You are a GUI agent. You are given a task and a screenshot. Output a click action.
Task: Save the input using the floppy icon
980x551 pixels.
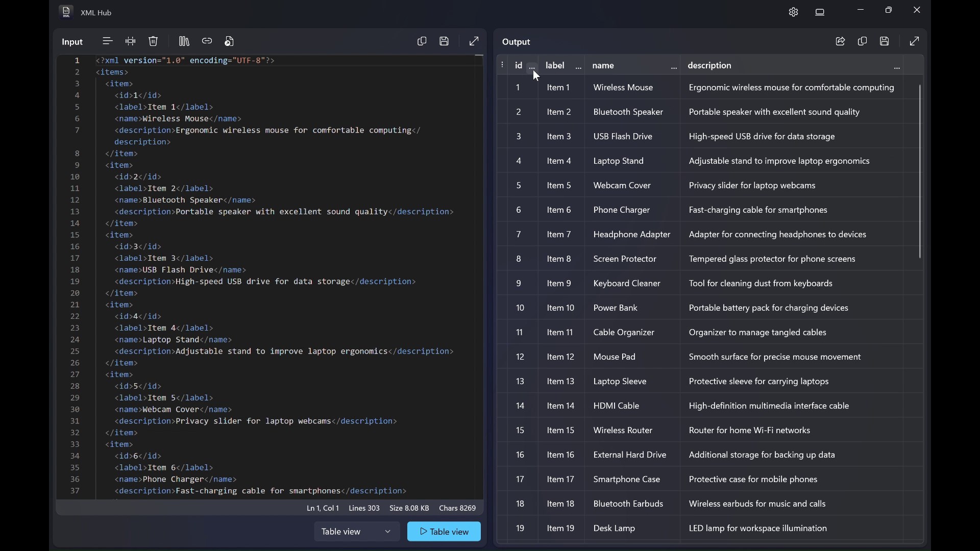coord(445,41)
